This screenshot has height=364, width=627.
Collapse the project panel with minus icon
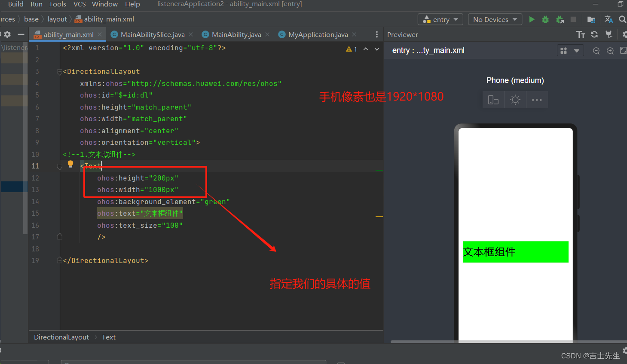[x=21, y=34]
